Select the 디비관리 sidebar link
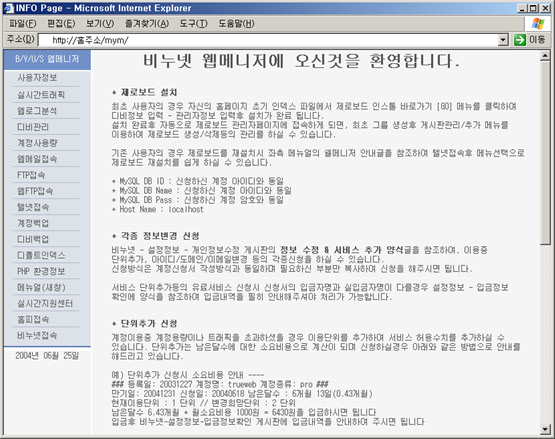Screen dimensions: 555x439 [33, 127]
